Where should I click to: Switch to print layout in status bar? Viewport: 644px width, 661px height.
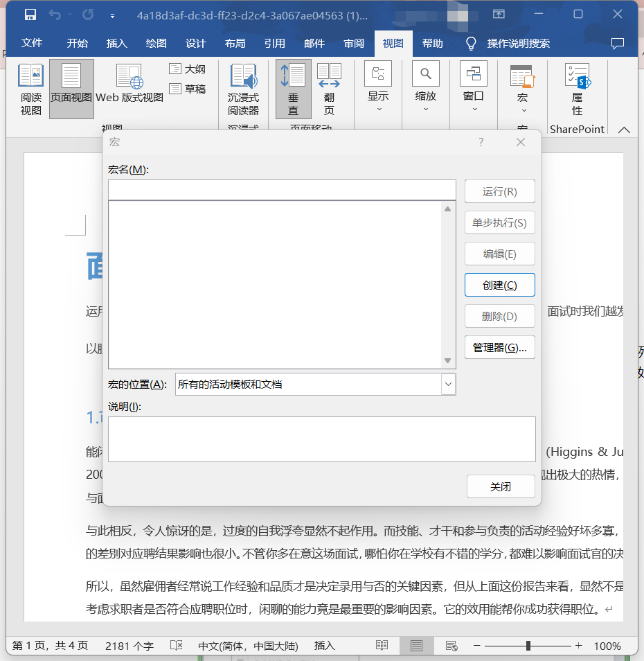click(x=416, y=646)
